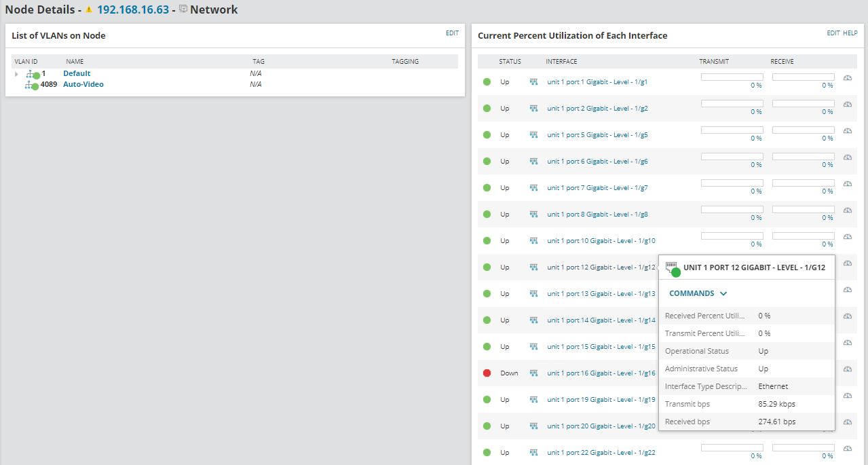Click the Administrative Status label in popup
Viewport: 868px width, 465px height.
click(701, 369)
